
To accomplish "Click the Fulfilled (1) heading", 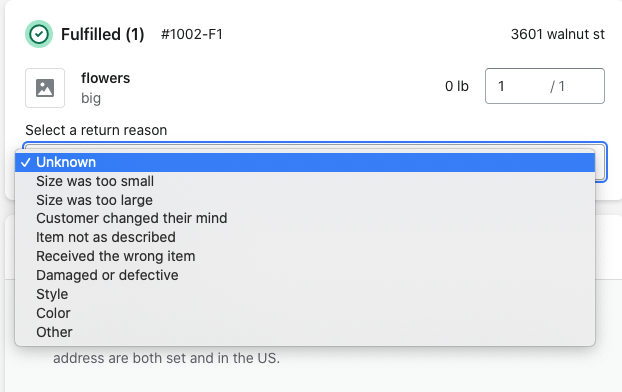I will pos(103,35).
